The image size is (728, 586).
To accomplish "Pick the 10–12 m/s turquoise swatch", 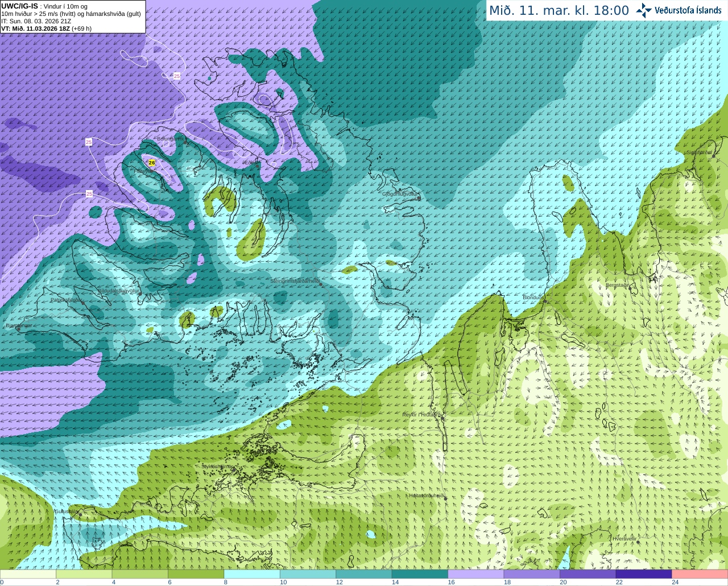I will pyautogui.click(x=308, y=574).
